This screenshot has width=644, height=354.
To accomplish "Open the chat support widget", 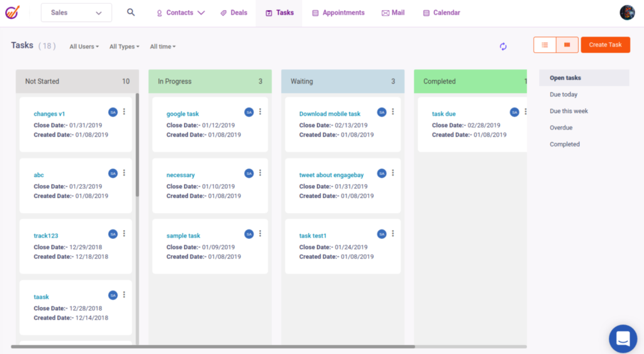I will coord(623,339).
